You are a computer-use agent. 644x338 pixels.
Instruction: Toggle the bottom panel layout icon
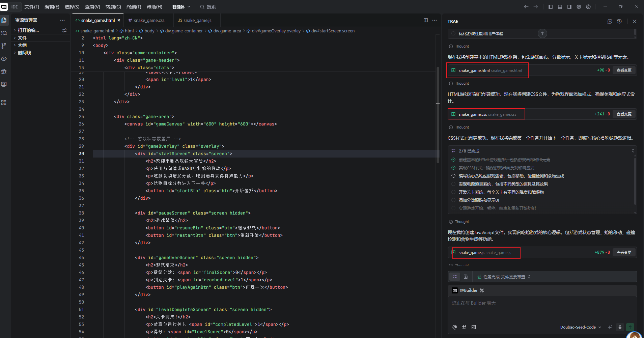click(560, 7)
